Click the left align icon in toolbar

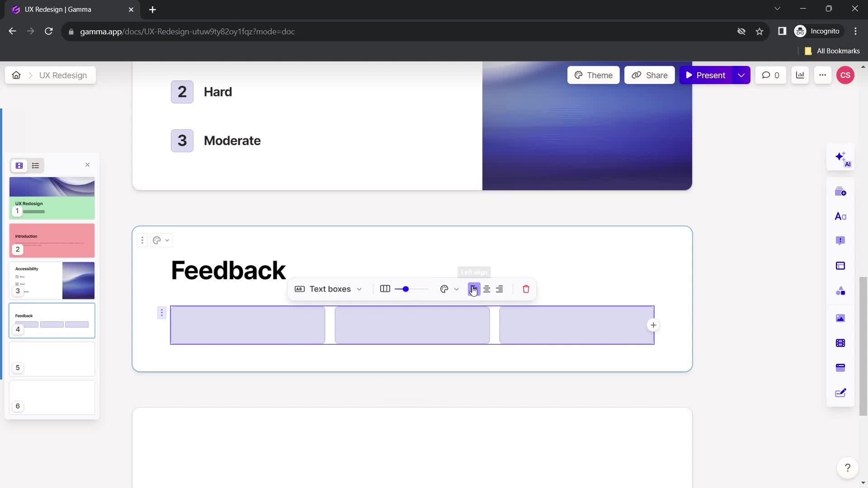pyautogui.click(x=473, y=288)
